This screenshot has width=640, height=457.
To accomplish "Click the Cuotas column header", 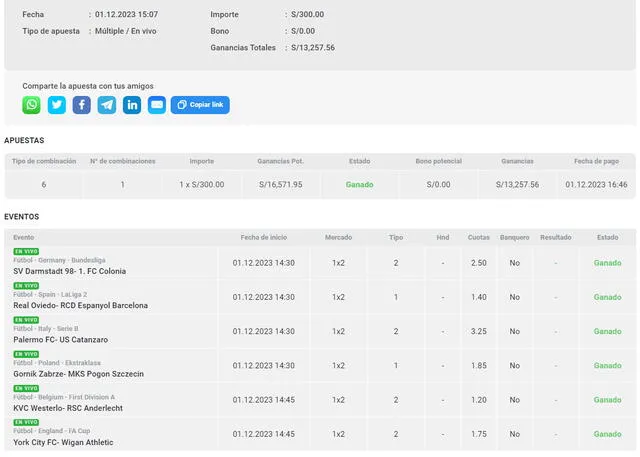I will pos(479,237).
